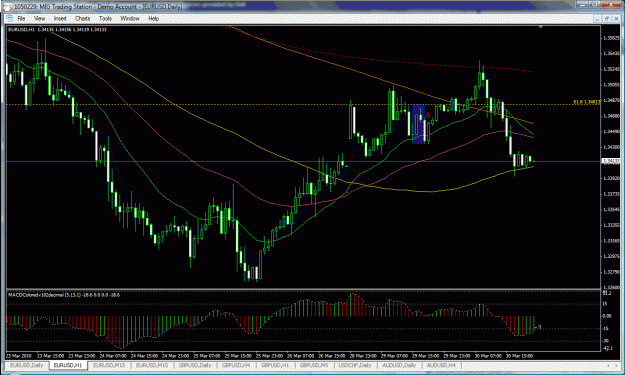The height and width of the screenshot is (375, 625).
Task: Click the 61.8 Fibonacci level label
Action: [x=587, y=102]
